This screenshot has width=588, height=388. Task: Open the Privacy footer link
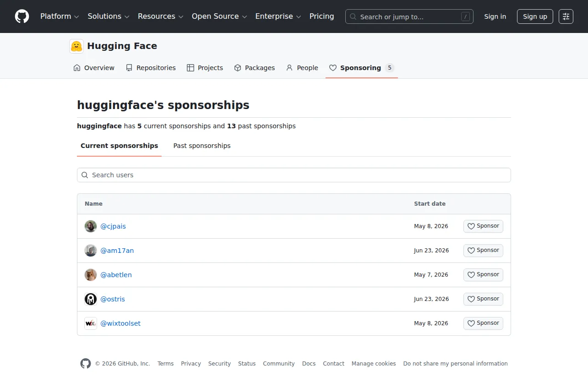pos(191,364)
